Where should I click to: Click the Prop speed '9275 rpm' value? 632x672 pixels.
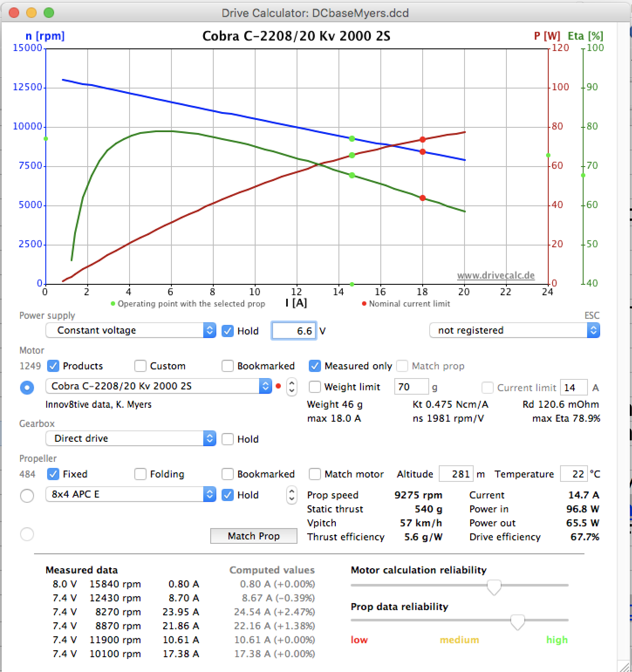[x=418, y=495]
